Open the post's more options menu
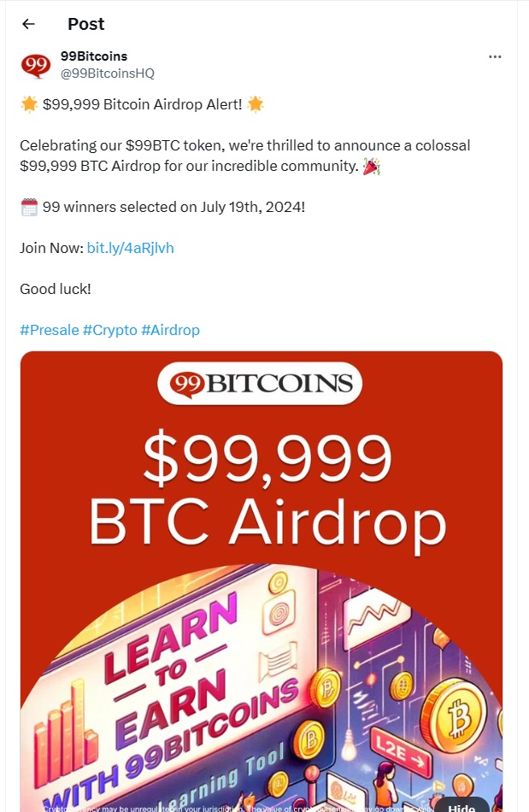529x812 pixels. pyautogui.click(x=495, y=56)
